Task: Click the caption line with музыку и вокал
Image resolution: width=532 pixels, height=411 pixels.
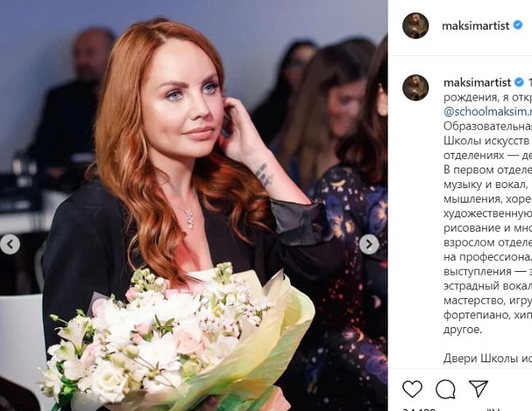Action: [488, 184]
